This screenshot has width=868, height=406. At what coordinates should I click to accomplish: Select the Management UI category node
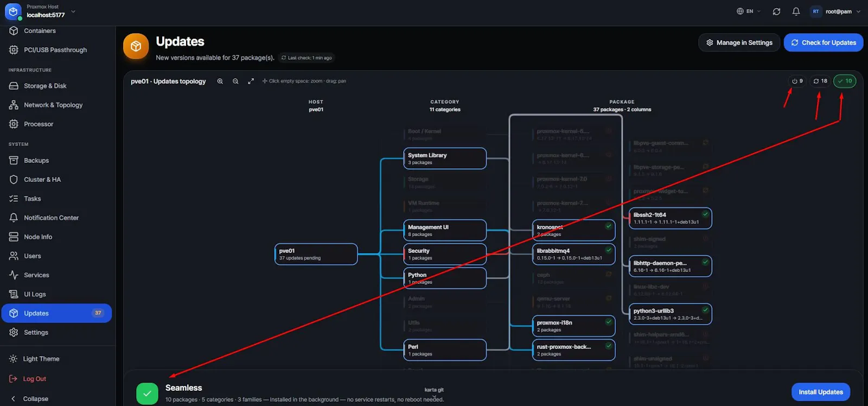click(x=445, y=230)
